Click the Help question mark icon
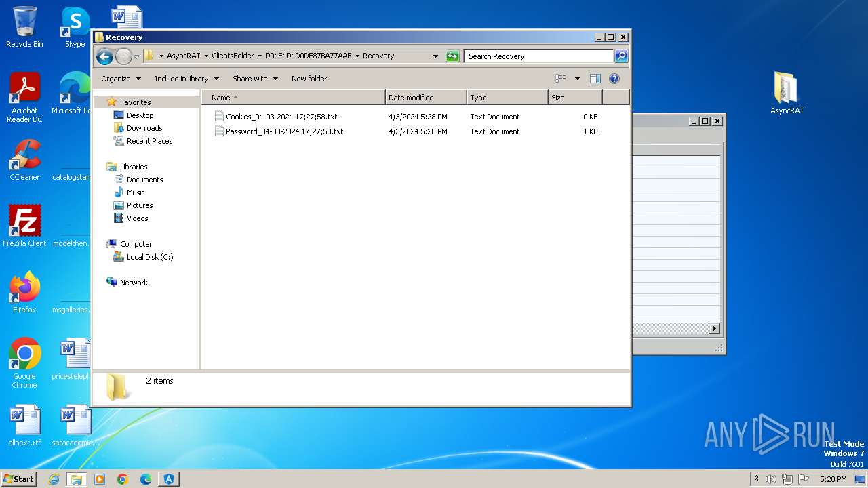 pos(614,79)
